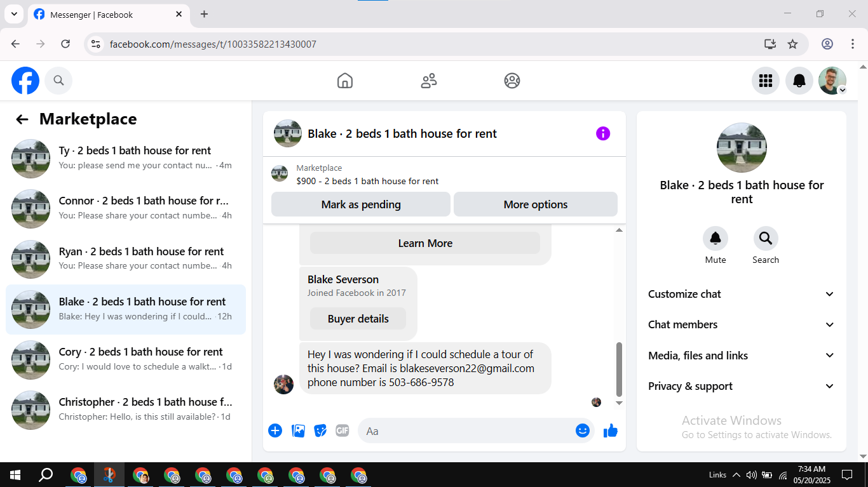Click the site information icon in address bar
Screen dimensions: 868x487
pyautogui.click(x=96, y=44)
